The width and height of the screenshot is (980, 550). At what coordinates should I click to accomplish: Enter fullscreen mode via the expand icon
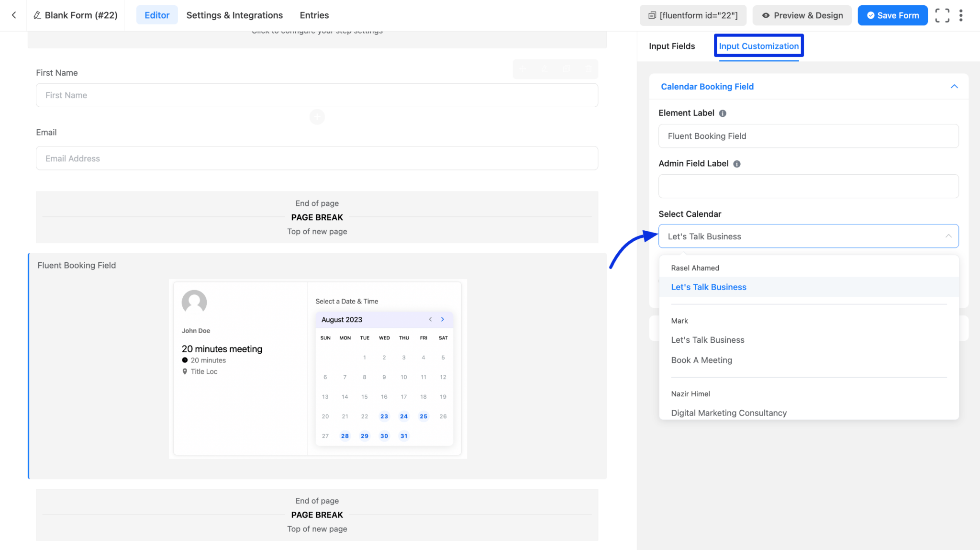(x=942, y=15)
